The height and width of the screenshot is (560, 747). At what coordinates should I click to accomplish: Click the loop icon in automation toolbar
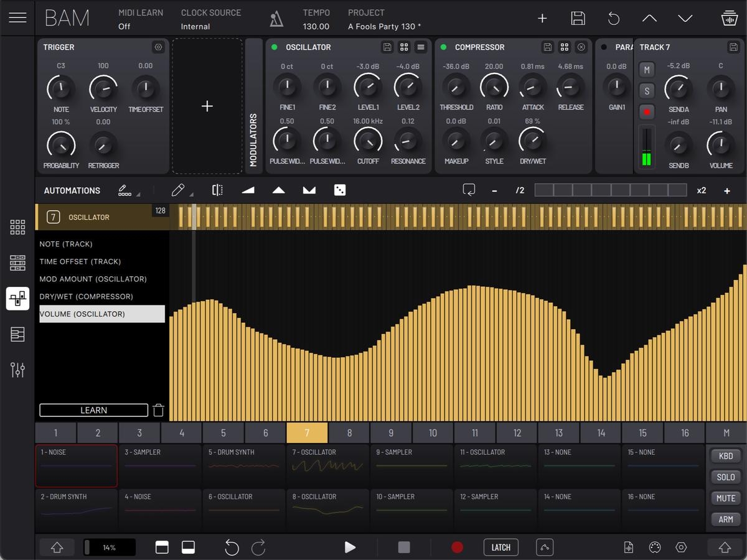pyautogui.click(x=469, y=190)
